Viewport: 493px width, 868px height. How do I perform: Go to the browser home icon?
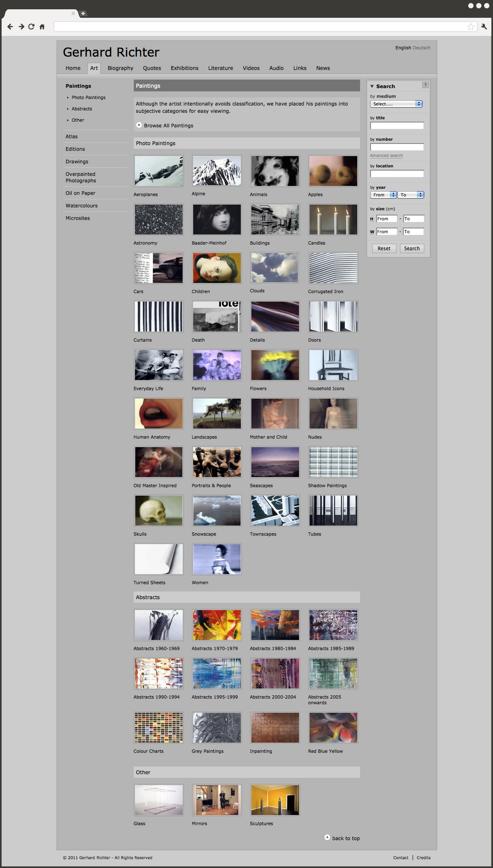pos(42,27)
